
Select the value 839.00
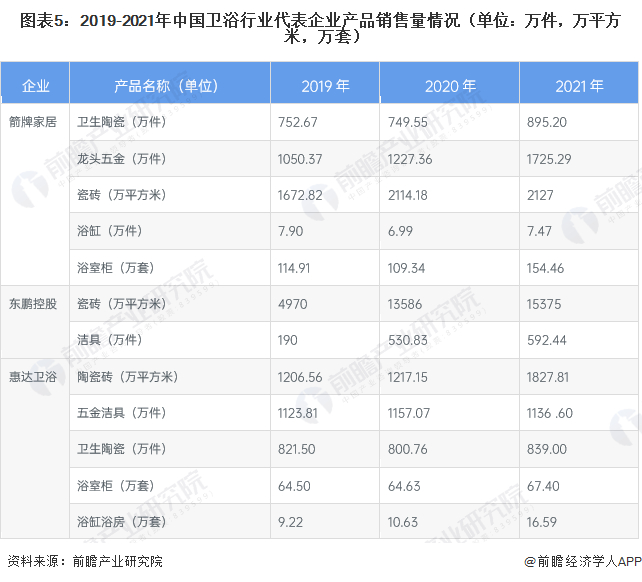point(547,449)
